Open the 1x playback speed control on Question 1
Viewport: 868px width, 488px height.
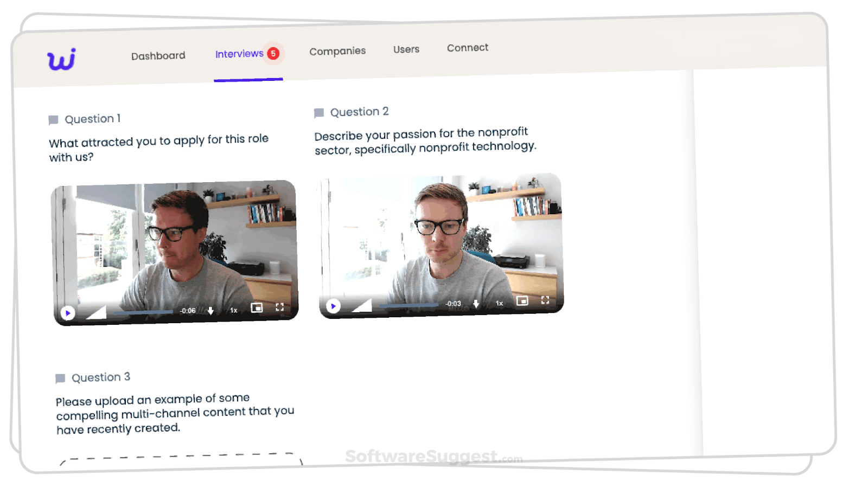(x=234, y=310)
